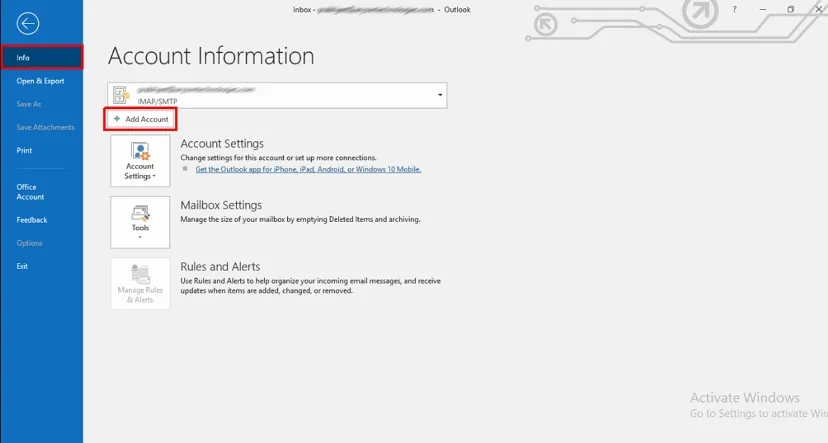The width and height of the screenshot is (828, 443).
Task: Click the Account Information heading
Action: (211, 56)
